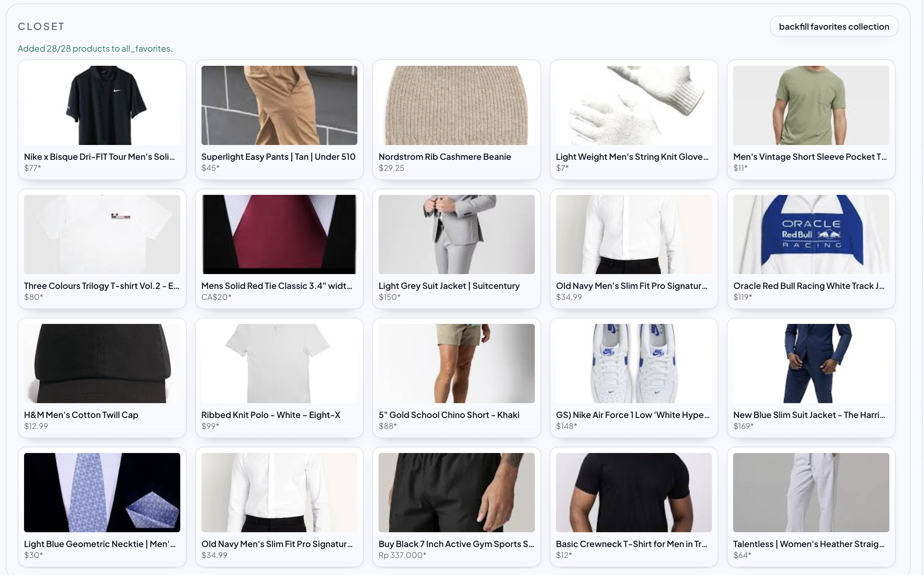
Task: Select Talentless Women's Heather Straight pants image
Action: (811, 492)
